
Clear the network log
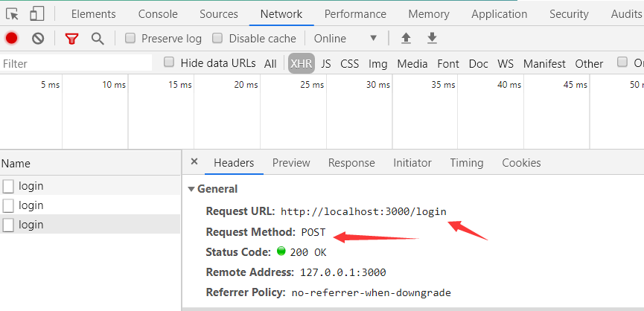pos(38,39)
